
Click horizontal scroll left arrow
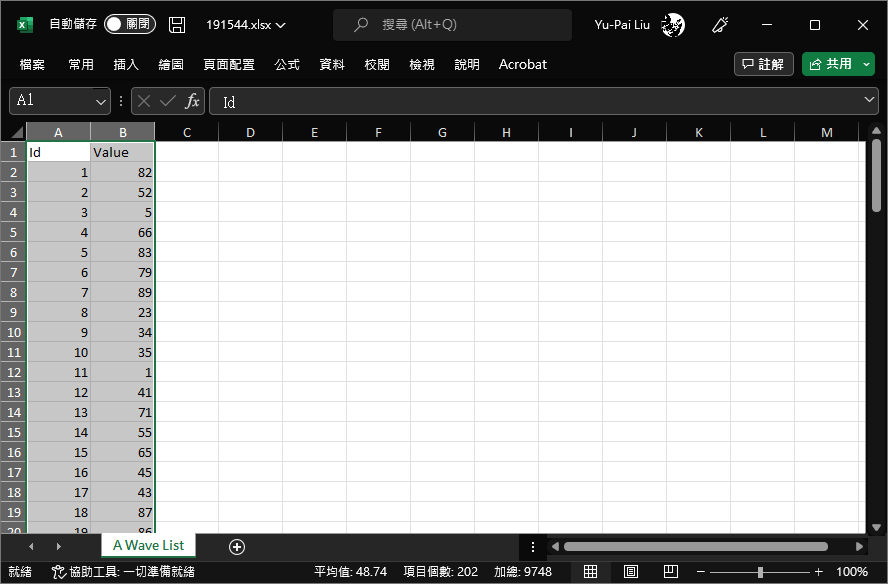pos(555,547)
